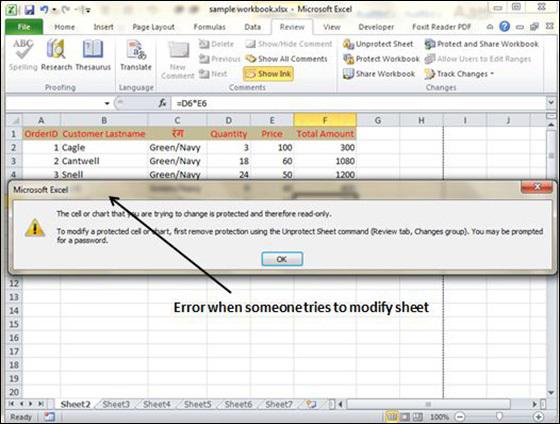Save the workbook from Quick Access
This screenshot has height=424, width=560.
[x=29, y=10]
